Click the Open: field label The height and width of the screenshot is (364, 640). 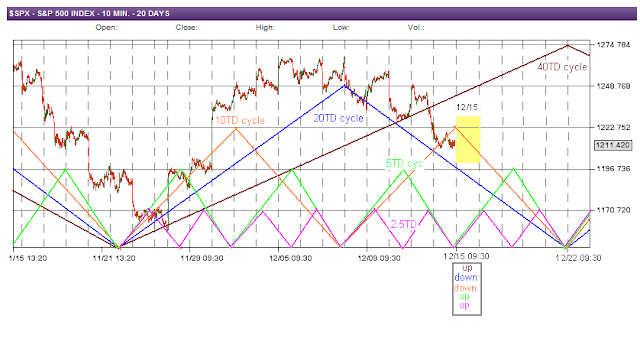pyautogui.click(x=106, y=28)
